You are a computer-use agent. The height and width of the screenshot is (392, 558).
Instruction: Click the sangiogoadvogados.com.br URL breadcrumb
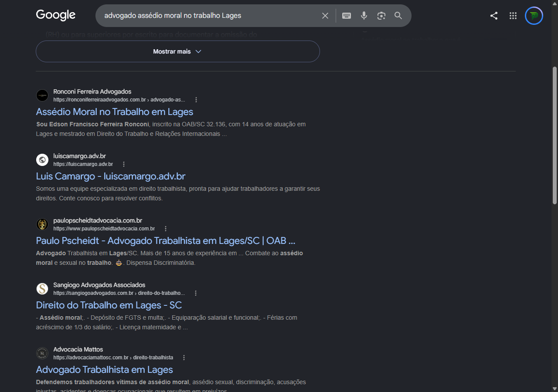(119, 293)
